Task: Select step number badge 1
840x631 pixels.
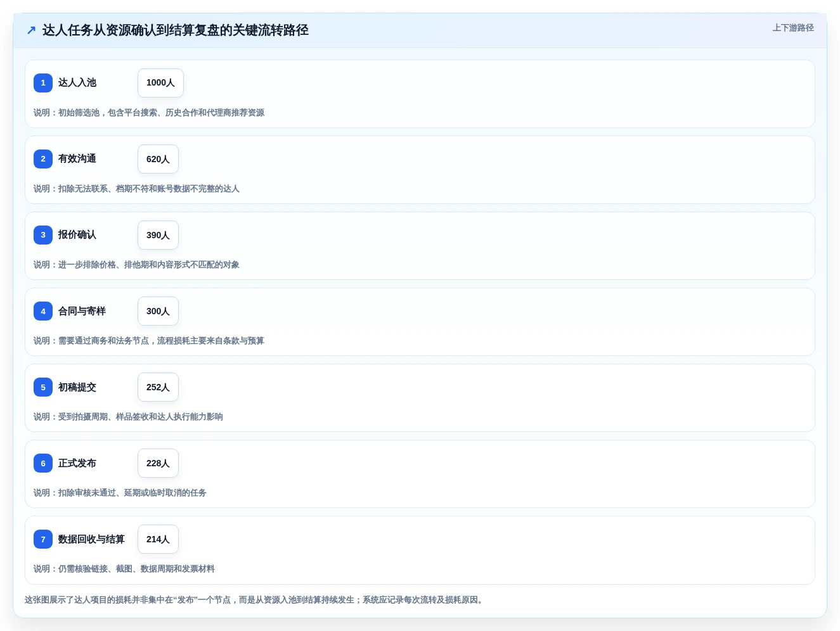Action: click(43, 83)
